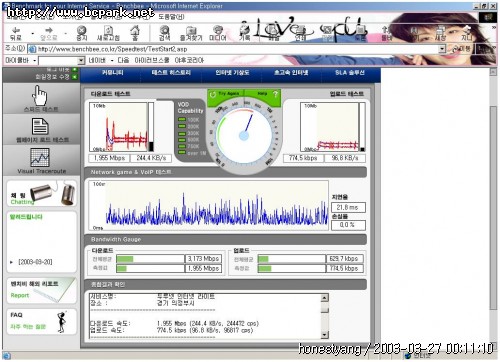
Task: Click the download average bandwidth bar (3,173 Mbps)
Action: pyautogui.click(x=150, y=259)
